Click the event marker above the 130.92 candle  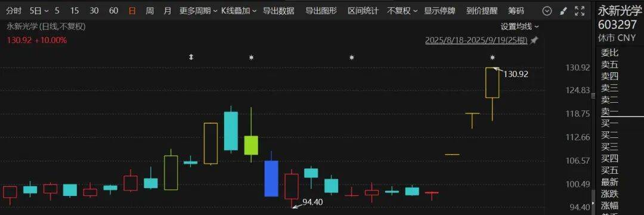click(493, 57)
